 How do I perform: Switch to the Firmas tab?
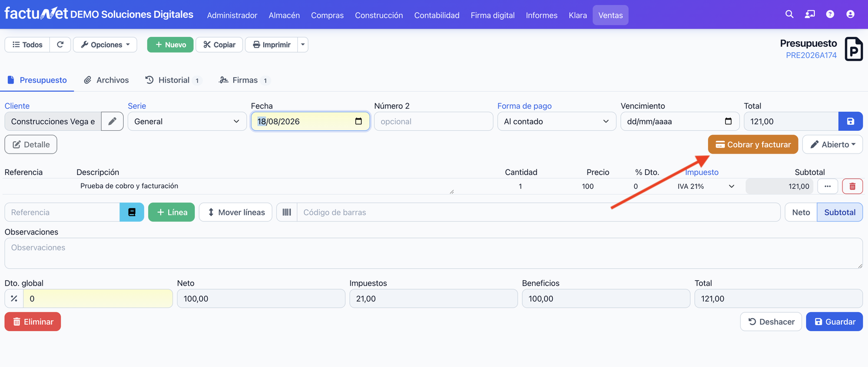pos(243,80)
